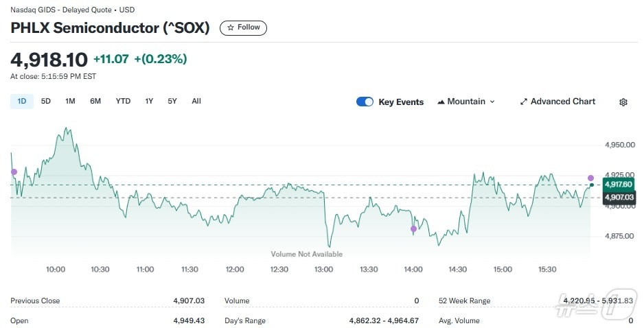Click purple key event marker at chart start
The height and width of the screenshot is (328, 644).
tap(14, 172)
